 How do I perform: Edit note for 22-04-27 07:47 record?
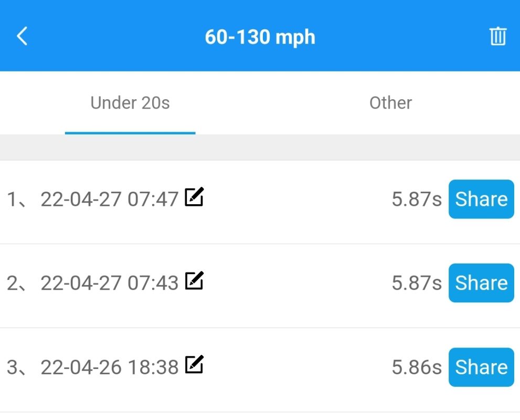pyautogui.click(x=194, y=197)
